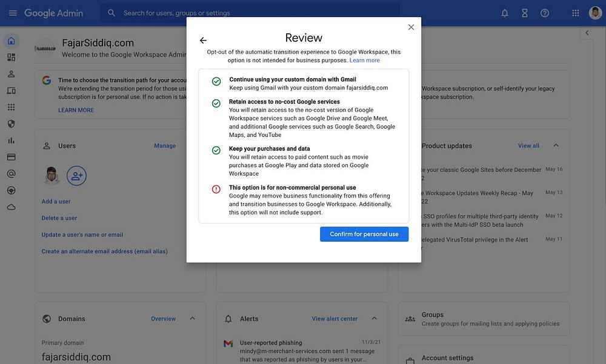Open the tasks hourglass icon
The width and height of the screenshot is (606, 364).
point(524,13)
